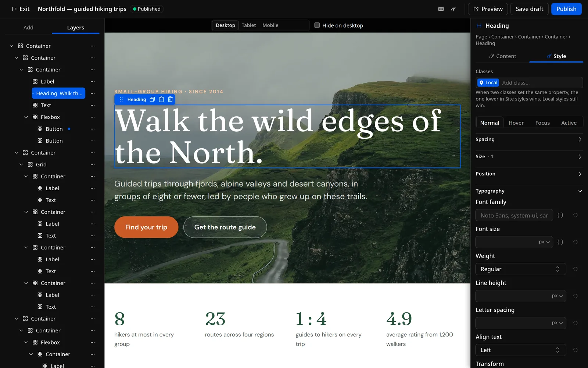Open the paintbrush site styles icon
This screenshot has width=588, height=368.
[x=453, y=9]
